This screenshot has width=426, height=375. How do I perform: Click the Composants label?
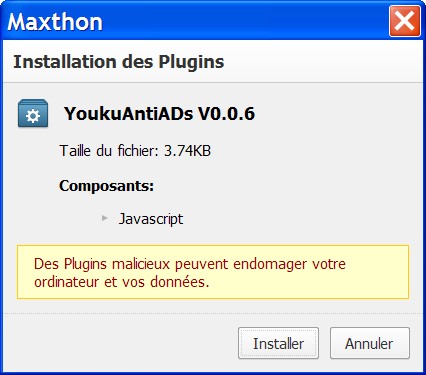coord(106,186)
